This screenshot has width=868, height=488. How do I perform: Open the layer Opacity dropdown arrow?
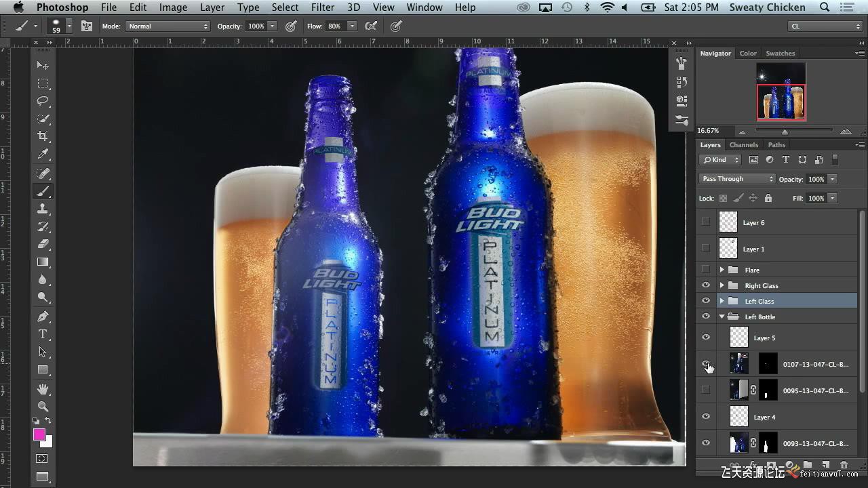point(833,179)
